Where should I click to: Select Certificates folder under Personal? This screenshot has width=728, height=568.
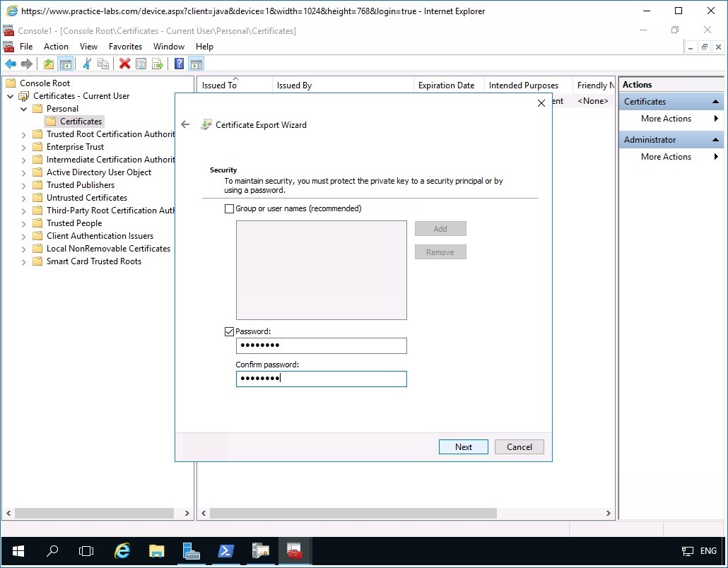(x=81, y=122)
